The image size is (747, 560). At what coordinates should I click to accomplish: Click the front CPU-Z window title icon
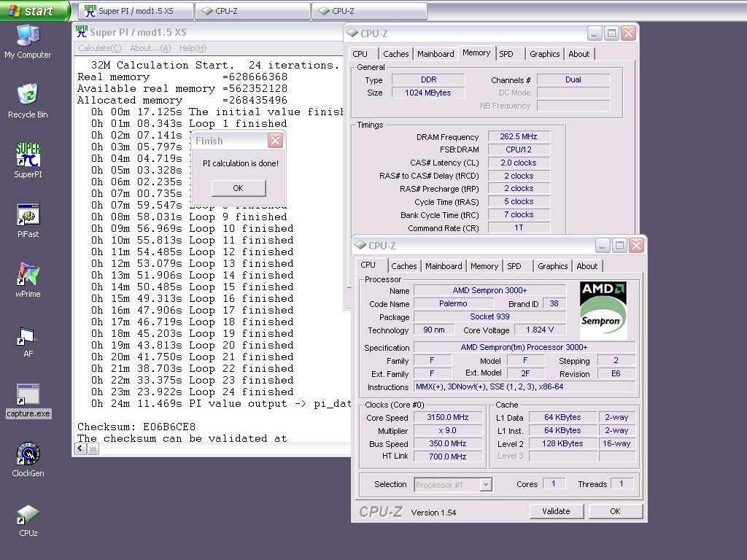[360, 245]
